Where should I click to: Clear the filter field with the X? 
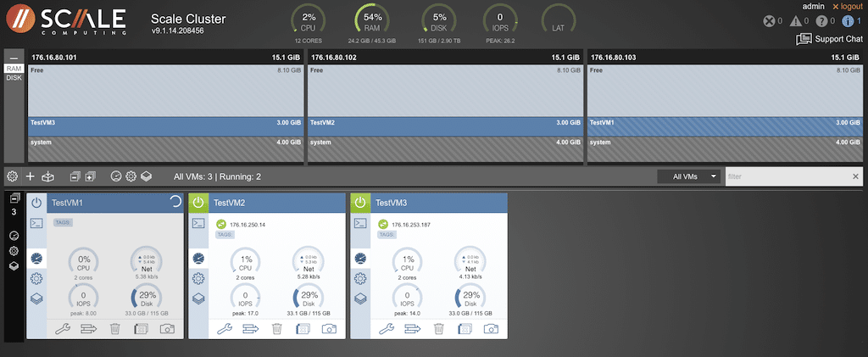click(x=855, y=176)
